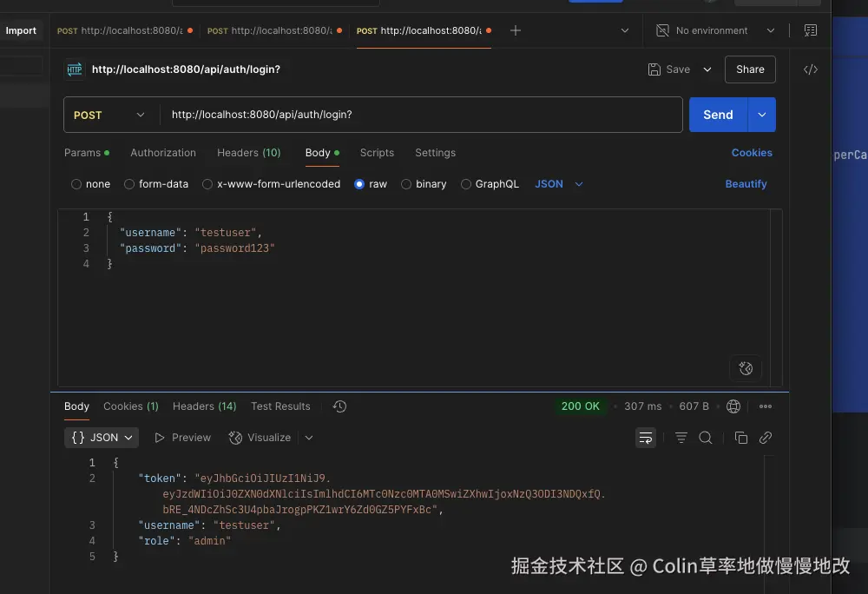Switch to the first POST request tab
Image resolution: width=868 pixels, height=594 pixels.
pos(125,30)
